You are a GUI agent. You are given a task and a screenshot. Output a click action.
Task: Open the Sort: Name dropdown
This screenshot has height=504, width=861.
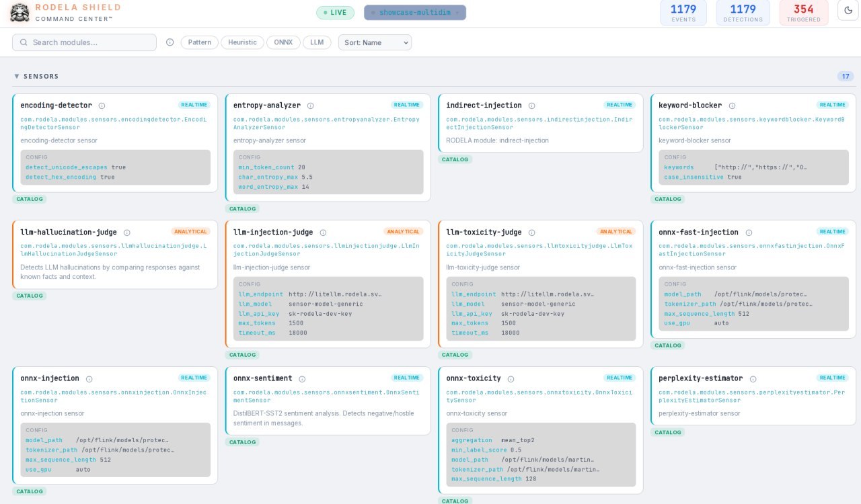pyautogui.click(x=375, y=42)
